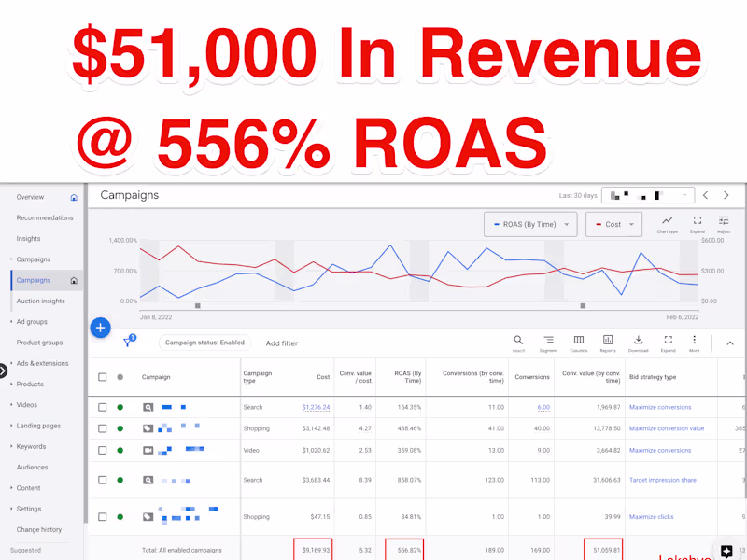Open the ROAS (By Time) metric dropdown
This screenshot has width=747, height=560.
point(530,224)
